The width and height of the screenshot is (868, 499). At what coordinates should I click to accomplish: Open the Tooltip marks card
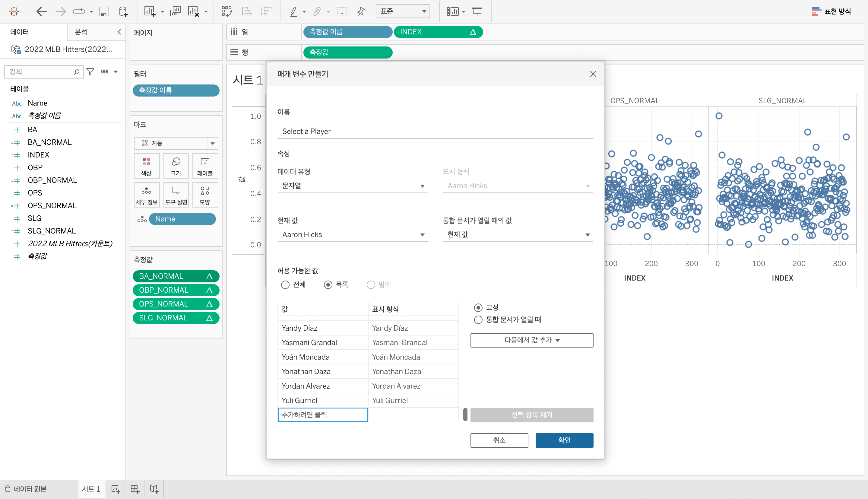tap(176, 195)
